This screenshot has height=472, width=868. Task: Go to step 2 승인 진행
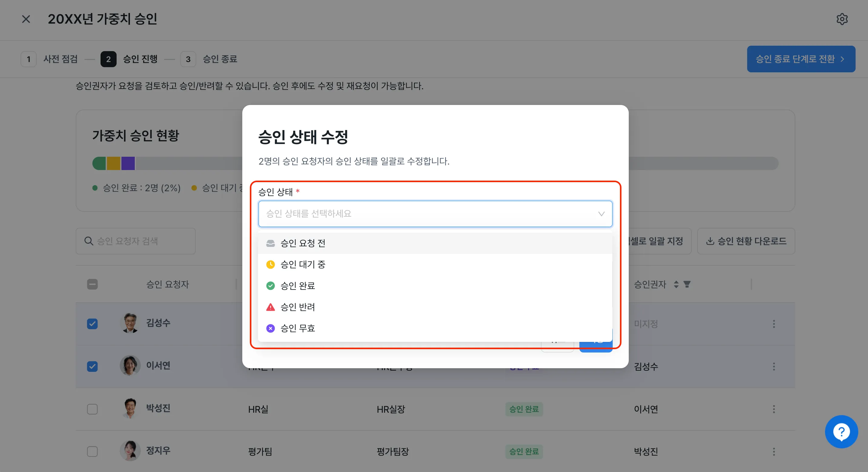pyautogui.click(x=129, y=59)
